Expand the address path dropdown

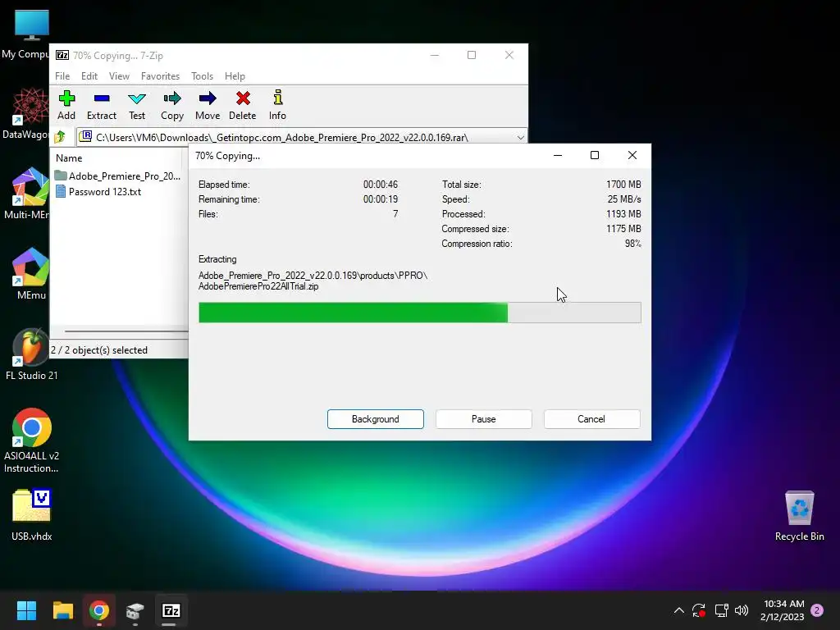click(520, 138)
